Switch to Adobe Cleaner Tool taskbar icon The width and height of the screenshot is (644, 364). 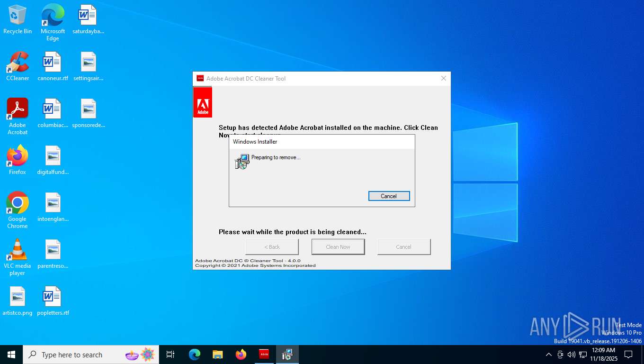(x=264, y=355)
